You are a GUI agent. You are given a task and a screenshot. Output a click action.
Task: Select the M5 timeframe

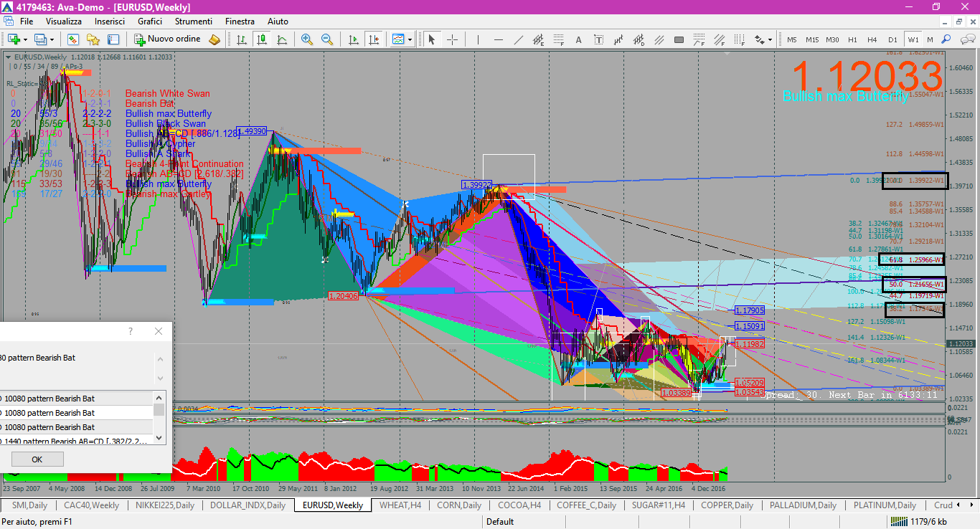(x=792, y=39)
